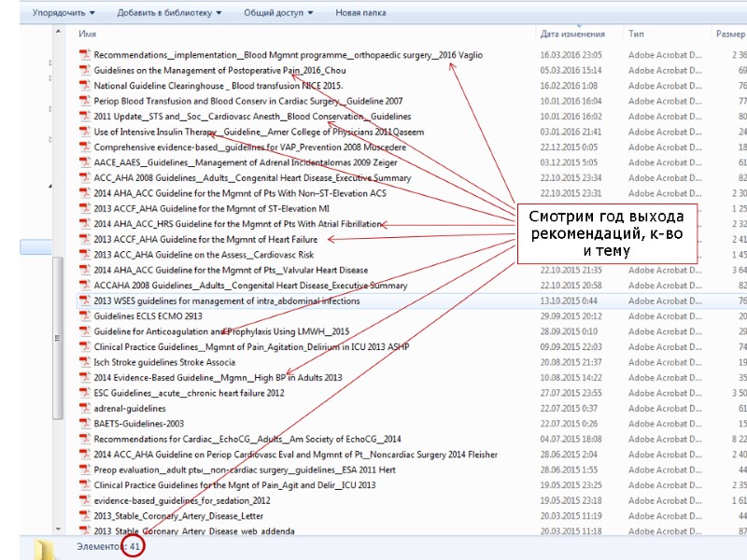Open the Упорядочить dropdown menu

pos(63,13)
